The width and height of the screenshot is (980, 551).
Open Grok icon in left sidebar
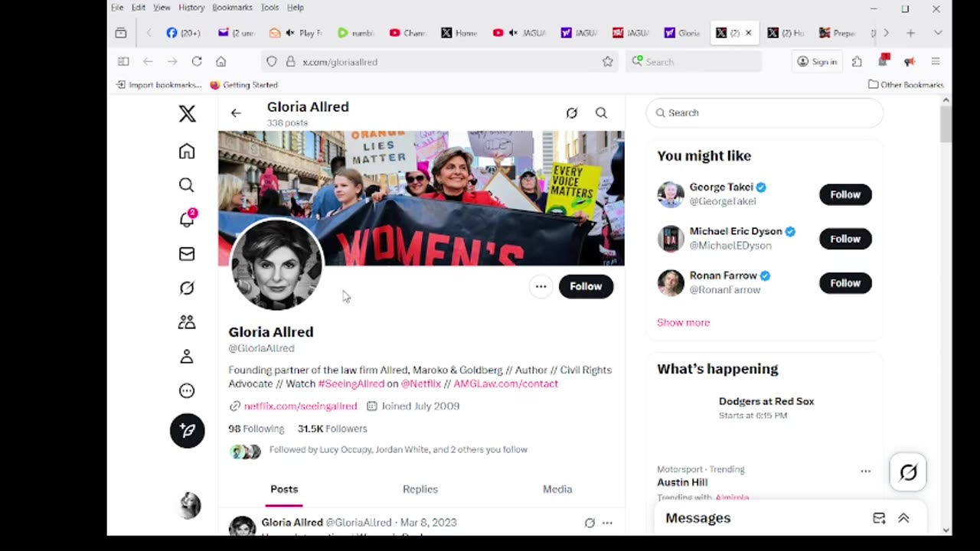click(x=187, y=288)
